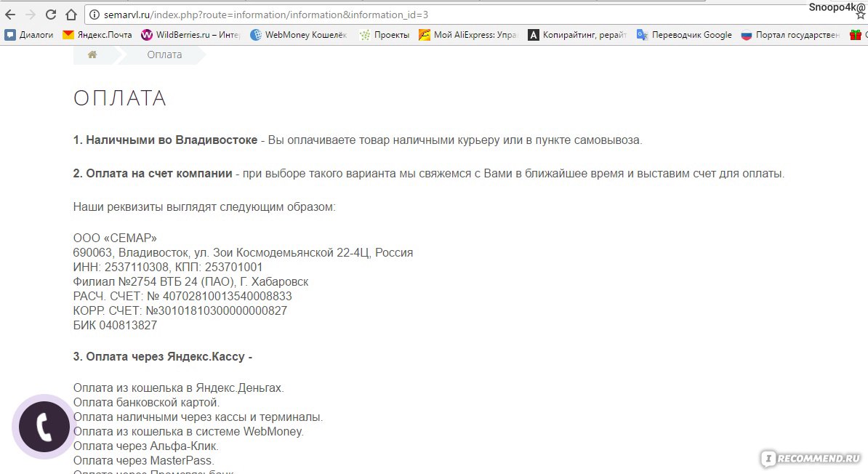Click the БИК 040813827 line
The image size is (868, 474).
(x=115, y=325)
